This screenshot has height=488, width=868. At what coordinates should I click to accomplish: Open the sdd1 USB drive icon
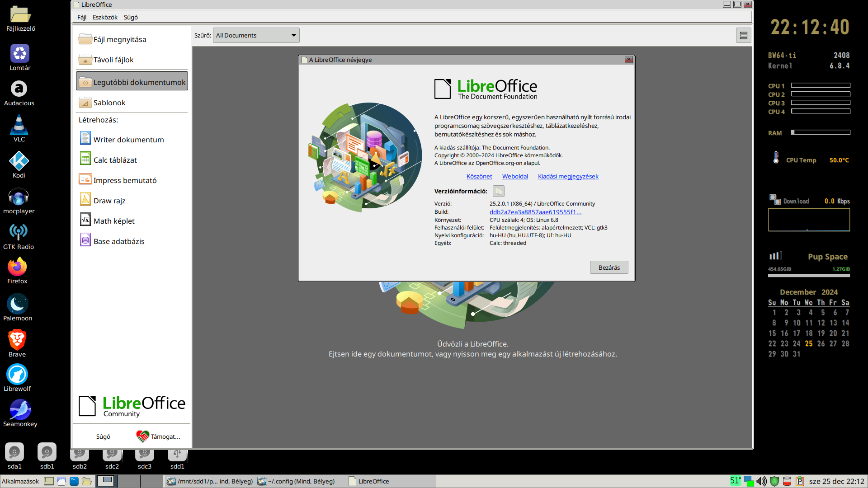[x=177, y=460]
